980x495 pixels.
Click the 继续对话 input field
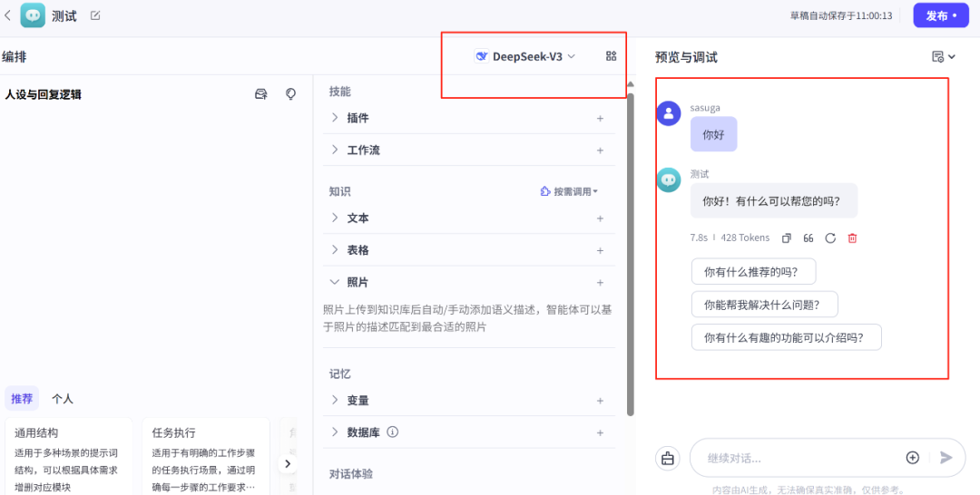tap(800, 458)
